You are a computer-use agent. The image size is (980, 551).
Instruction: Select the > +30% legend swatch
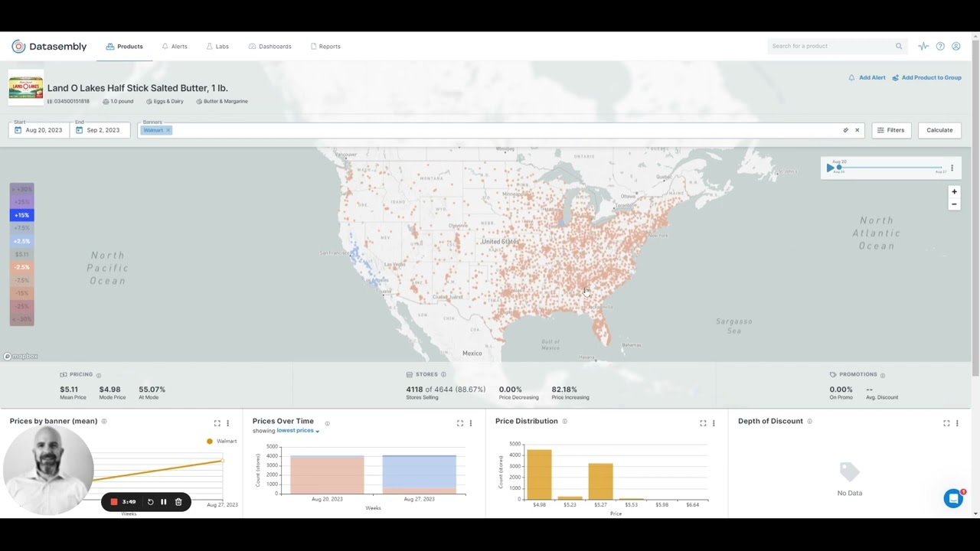[x=21, y=189]
